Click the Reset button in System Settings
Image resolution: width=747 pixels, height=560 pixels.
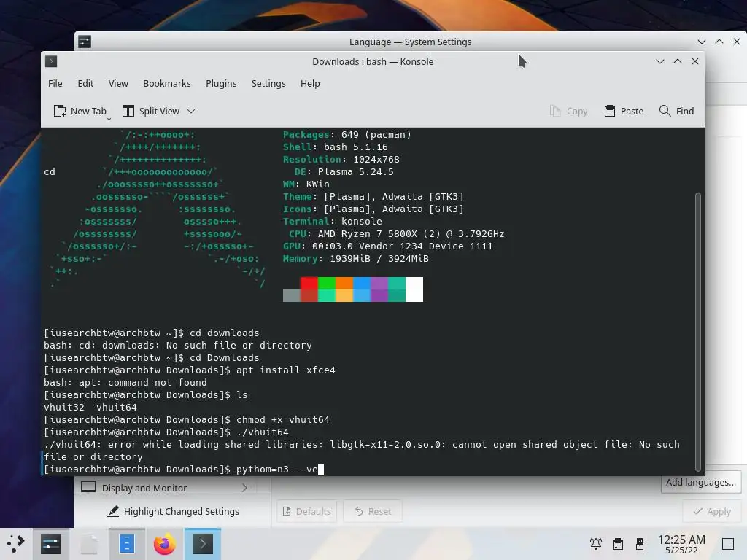[373, 511]
